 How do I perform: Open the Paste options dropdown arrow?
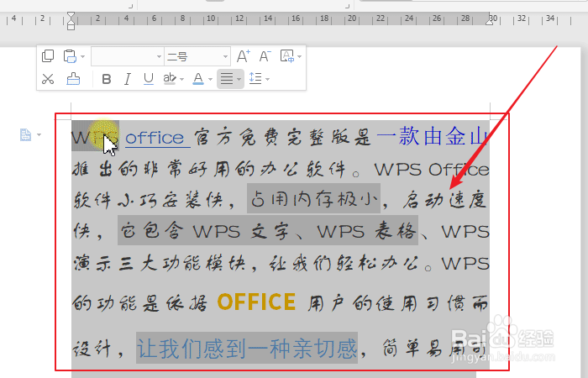click(x=82, y=56)
